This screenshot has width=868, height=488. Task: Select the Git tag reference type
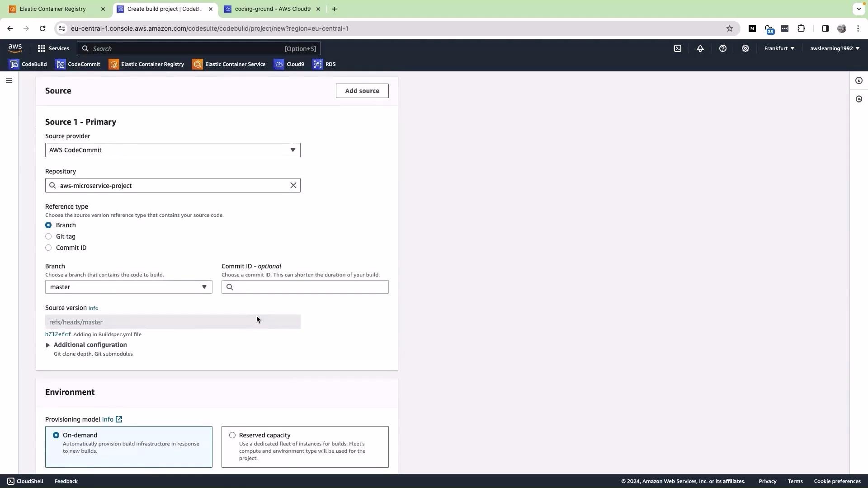pos(48,236)
